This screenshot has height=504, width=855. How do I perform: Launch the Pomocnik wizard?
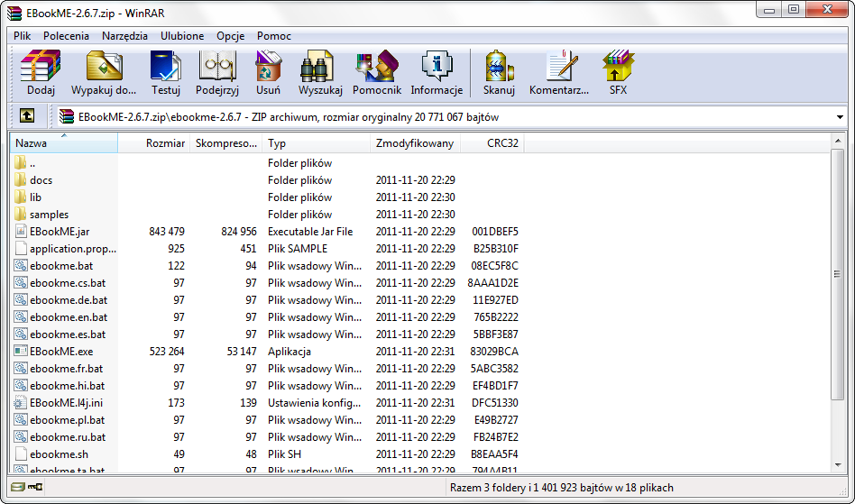pyautogui.click(x=377, y=67)
